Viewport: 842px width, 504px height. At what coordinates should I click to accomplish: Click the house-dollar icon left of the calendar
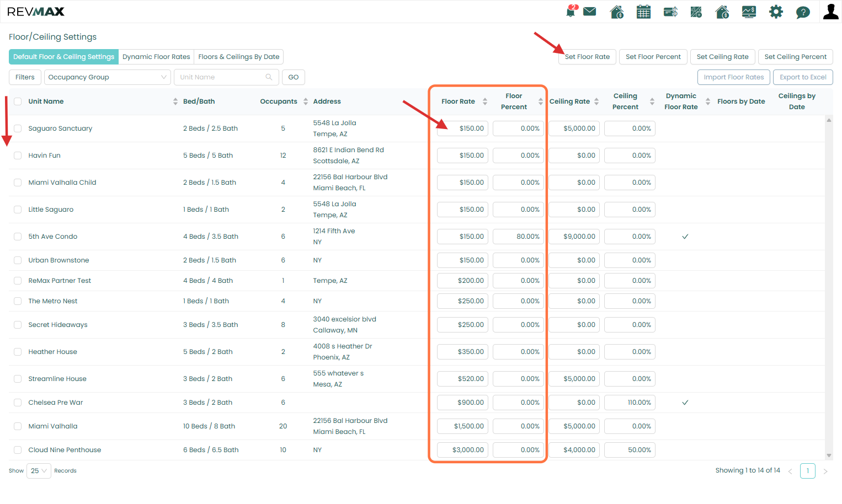617,12
